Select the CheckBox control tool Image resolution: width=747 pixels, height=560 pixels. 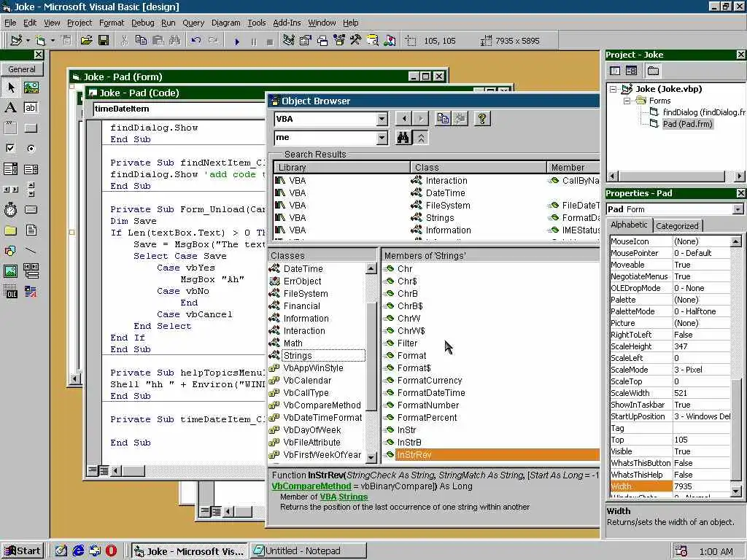[11, 149]
